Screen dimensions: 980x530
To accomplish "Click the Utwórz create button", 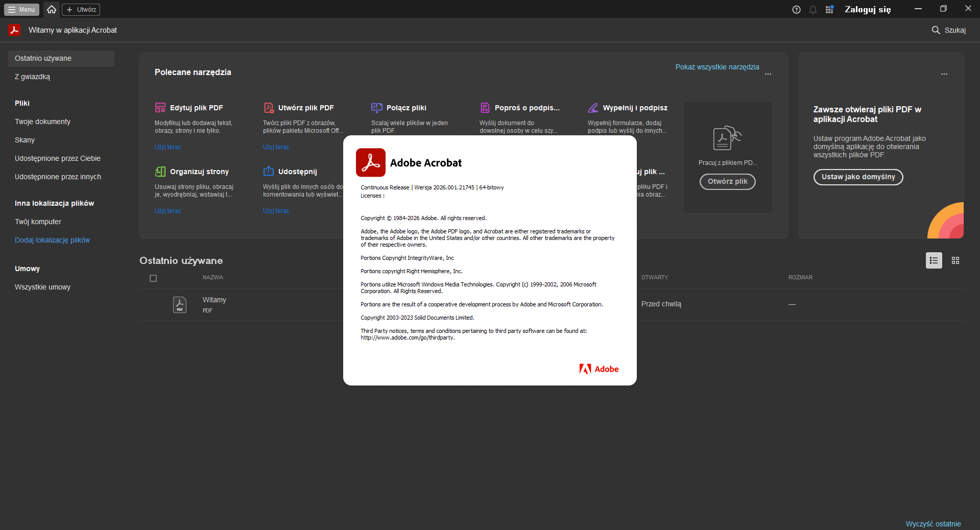I will pyautogui.click(x=81, y=10).
